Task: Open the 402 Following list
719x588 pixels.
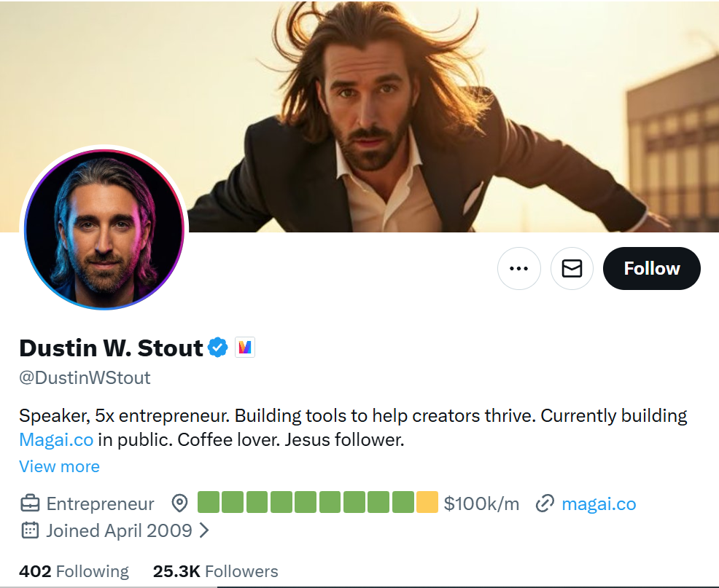Action: click(74, 571)
